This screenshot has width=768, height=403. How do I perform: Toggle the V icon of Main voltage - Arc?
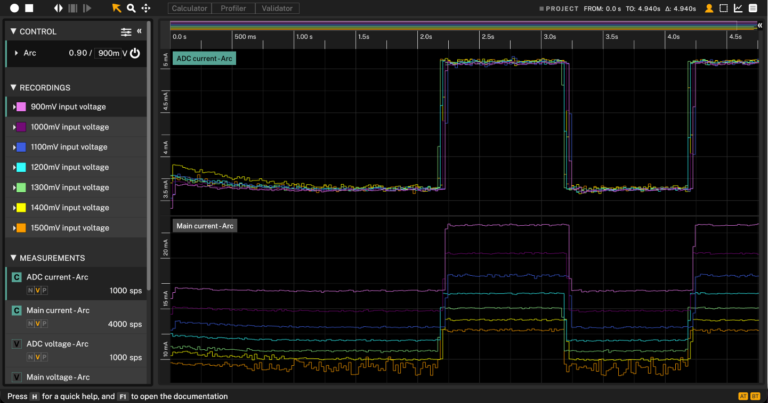coord(16,377)
